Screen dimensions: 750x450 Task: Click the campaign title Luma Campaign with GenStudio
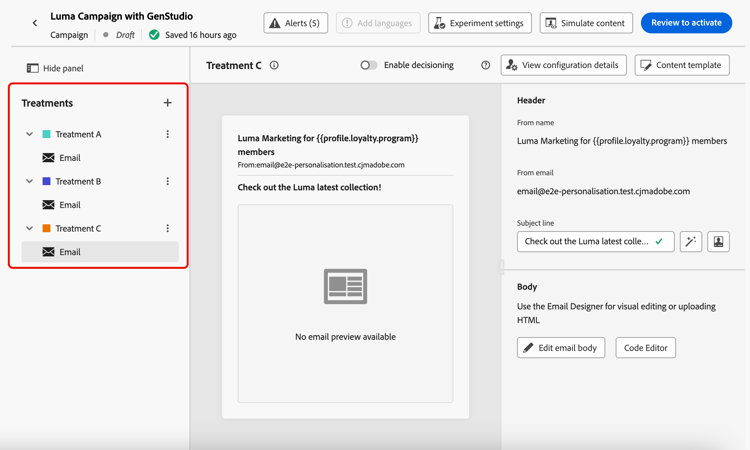click(121, 16)
